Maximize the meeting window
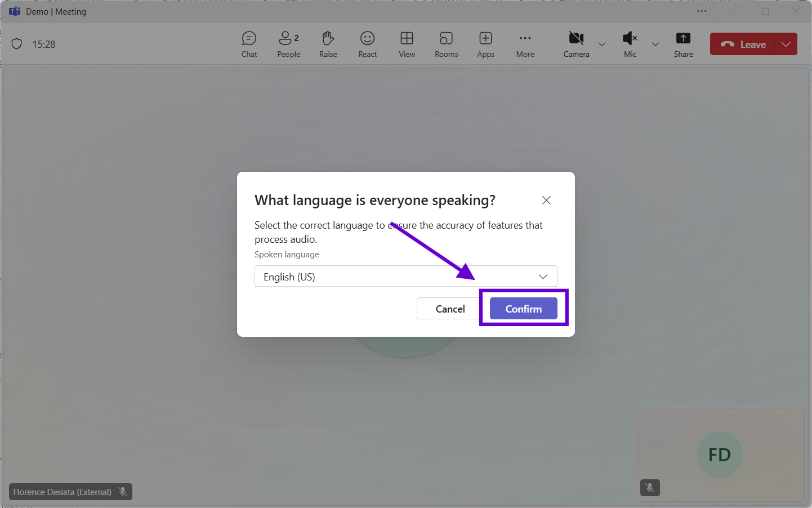The width and height of the screenshot is (812, 508). click(x=765, y=11)
